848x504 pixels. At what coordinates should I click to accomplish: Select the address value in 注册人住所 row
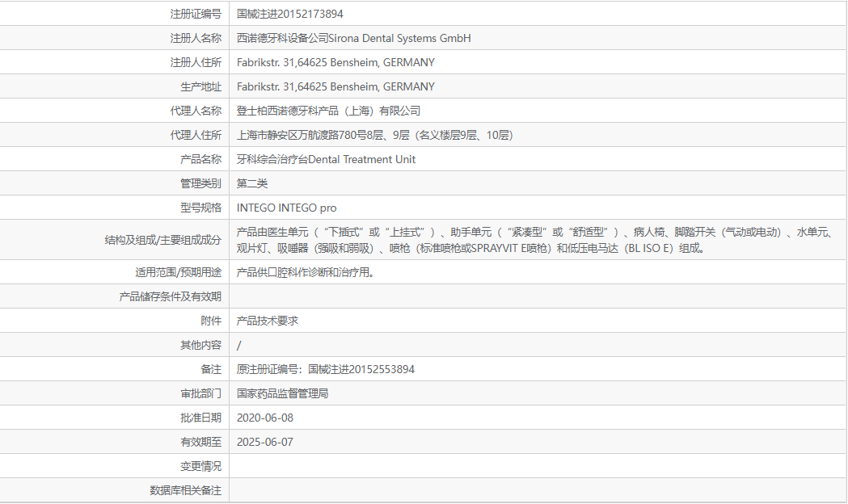(335, 63)
